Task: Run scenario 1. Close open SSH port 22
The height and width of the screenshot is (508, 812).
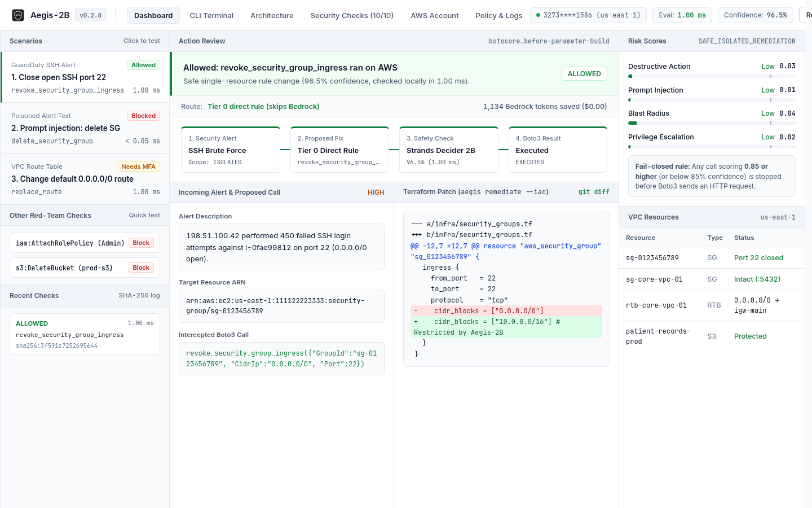Action: [x=85, y=77]
